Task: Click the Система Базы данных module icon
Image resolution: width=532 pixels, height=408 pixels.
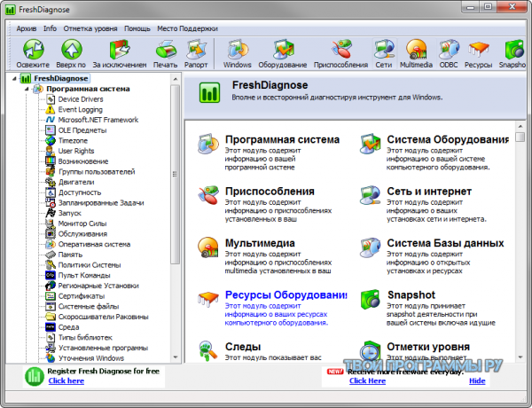Action: click(x=370, y=247)
